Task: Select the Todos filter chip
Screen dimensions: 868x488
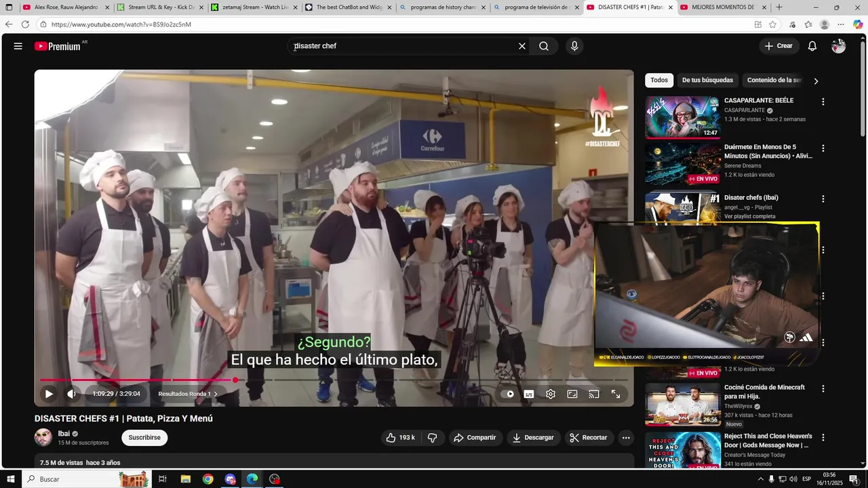Action: [659, 80]
